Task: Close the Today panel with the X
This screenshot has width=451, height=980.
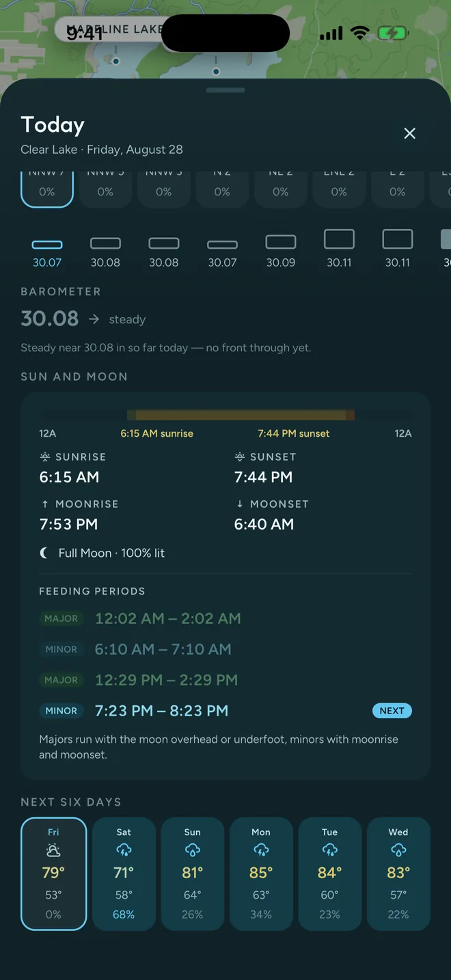Action: tap(409, 133)
